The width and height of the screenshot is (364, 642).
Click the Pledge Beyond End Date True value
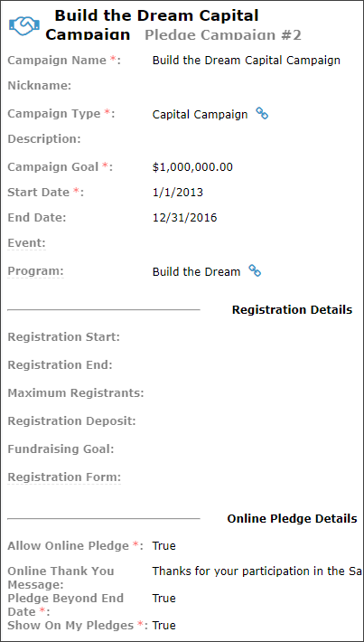click(x=164, y=599)
